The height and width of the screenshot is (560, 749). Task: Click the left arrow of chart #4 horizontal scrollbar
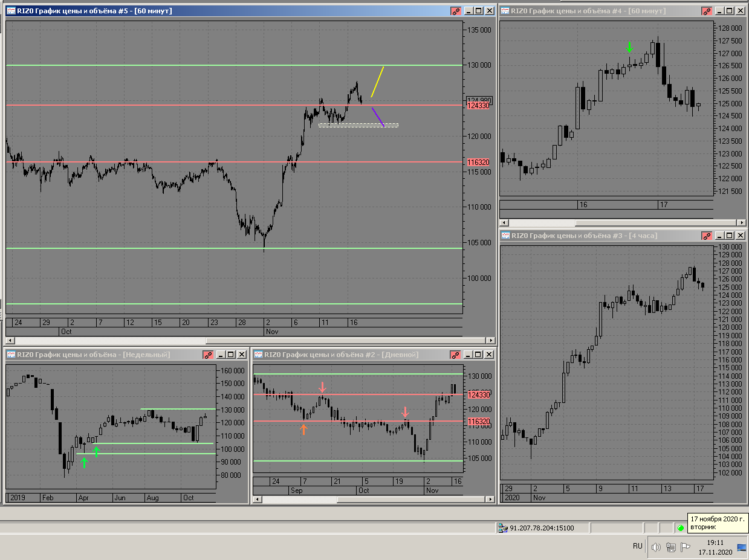504,223
